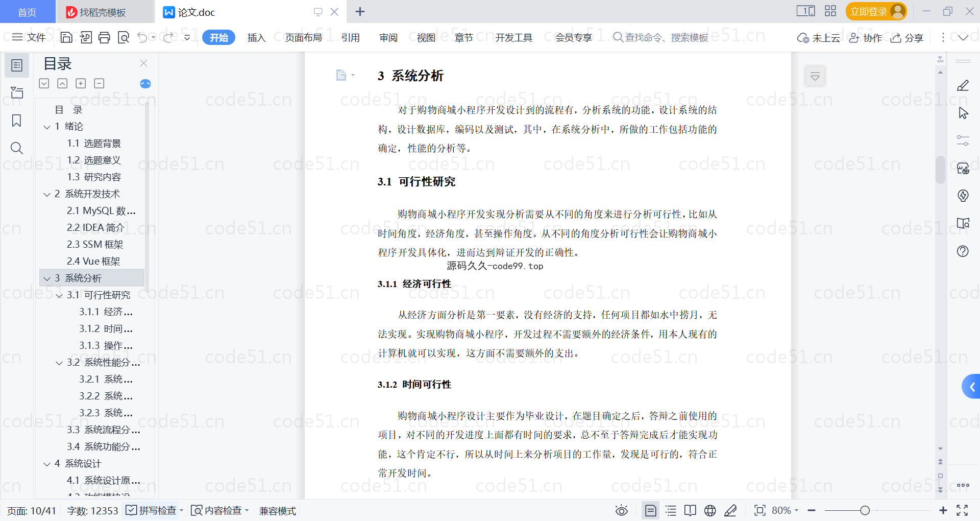Click the document vertical scrollbar thumb

[940, 169]
